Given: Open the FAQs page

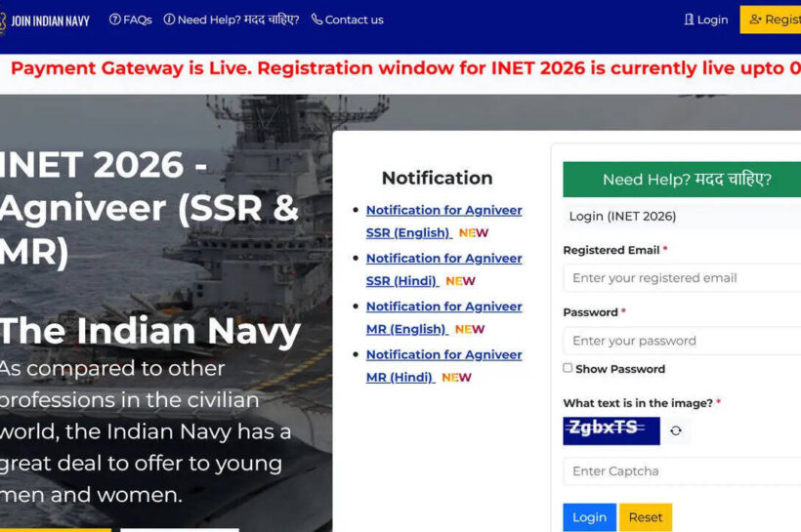Looking at the screenshot, I should coord(131,20).
